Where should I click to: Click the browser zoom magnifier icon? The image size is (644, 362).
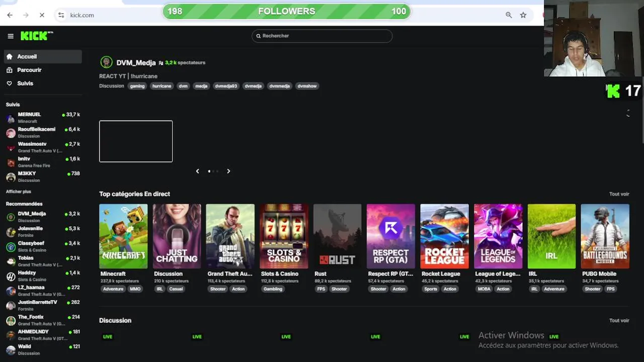pos(509,15)
